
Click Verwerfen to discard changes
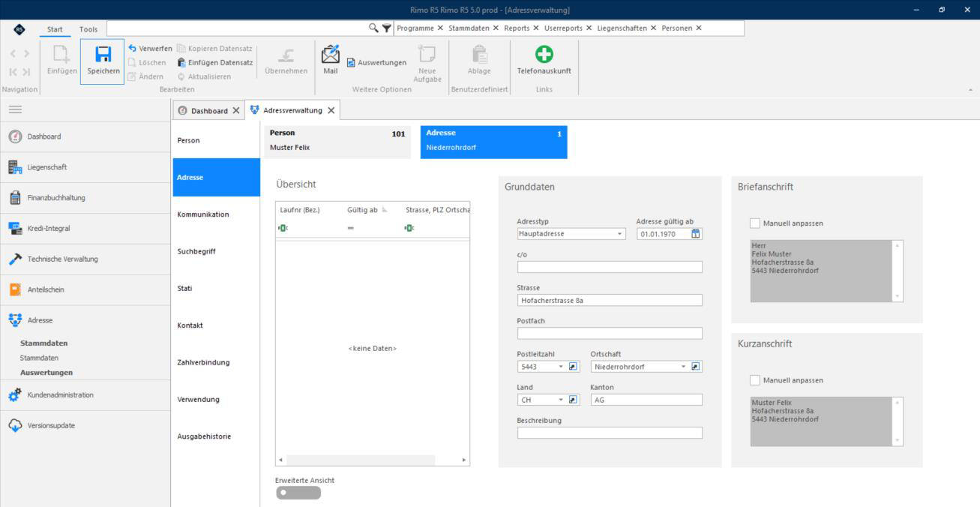click(x=150, y=48)
